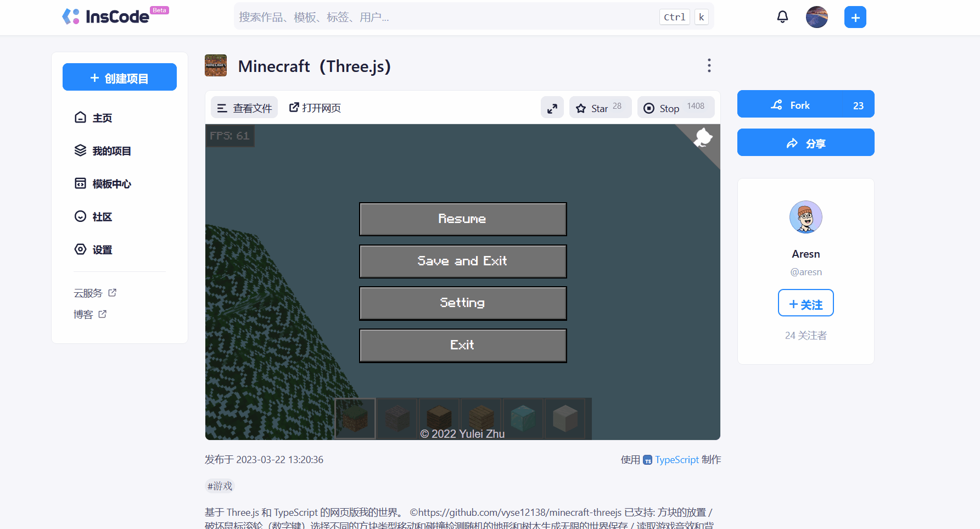
Task: Click the k shortcut key hint in search
Action: (701, 17)
